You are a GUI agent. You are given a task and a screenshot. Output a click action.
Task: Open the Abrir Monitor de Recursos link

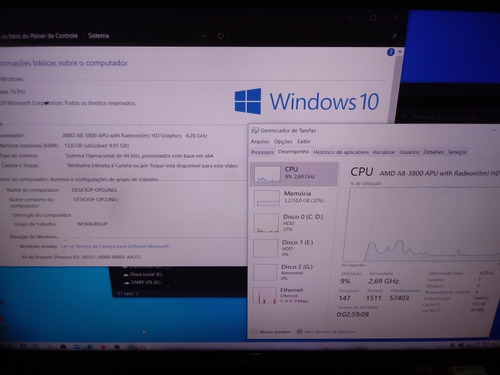tap(326, 332)
